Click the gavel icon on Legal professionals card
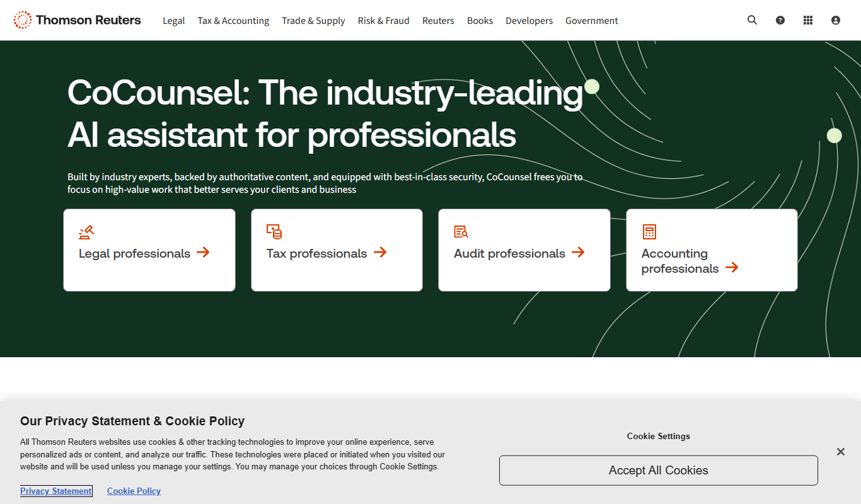The width and height of the screenshot is (861, 504). tap(86, 232)
